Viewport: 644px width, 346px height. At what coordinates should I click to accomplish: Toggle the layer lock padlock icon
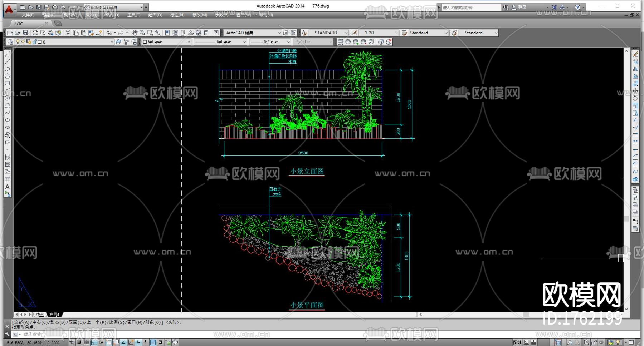click(x=35, y=42)
